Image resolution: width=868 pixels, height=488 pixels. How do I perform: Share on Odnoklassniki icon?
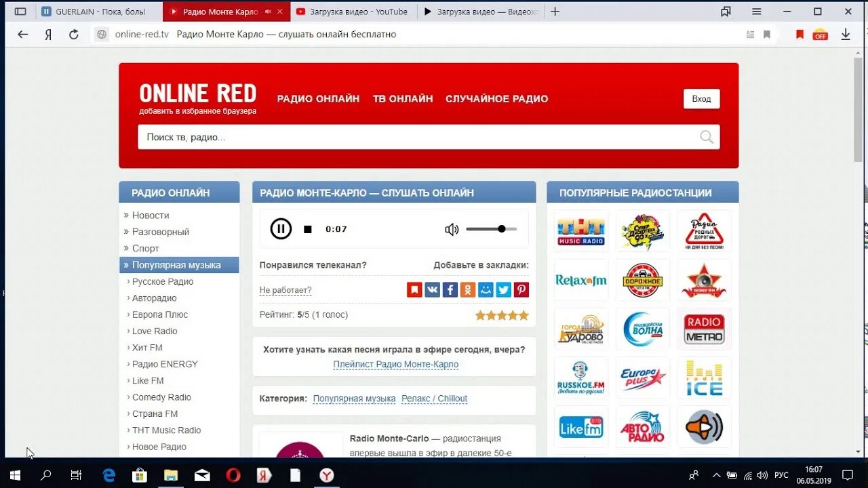pyautogui.click(x=468, y=290)
